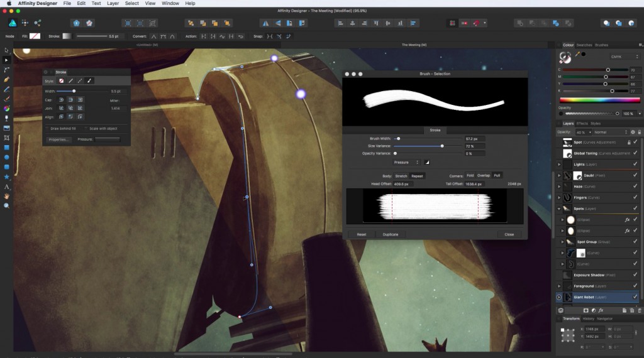Hide the Exposure Shadow layer
The width and height of the screenshot is (644, 358).
(635, 274)
